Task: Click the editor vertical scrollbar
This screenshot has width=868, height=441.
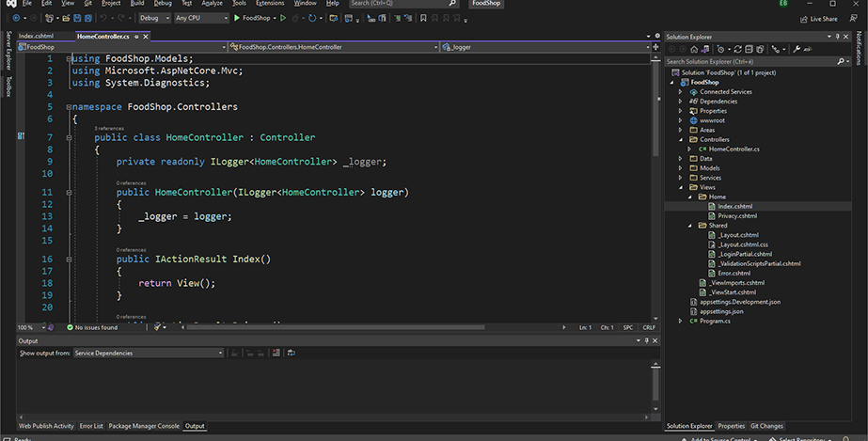Action: tap(656, 188)
